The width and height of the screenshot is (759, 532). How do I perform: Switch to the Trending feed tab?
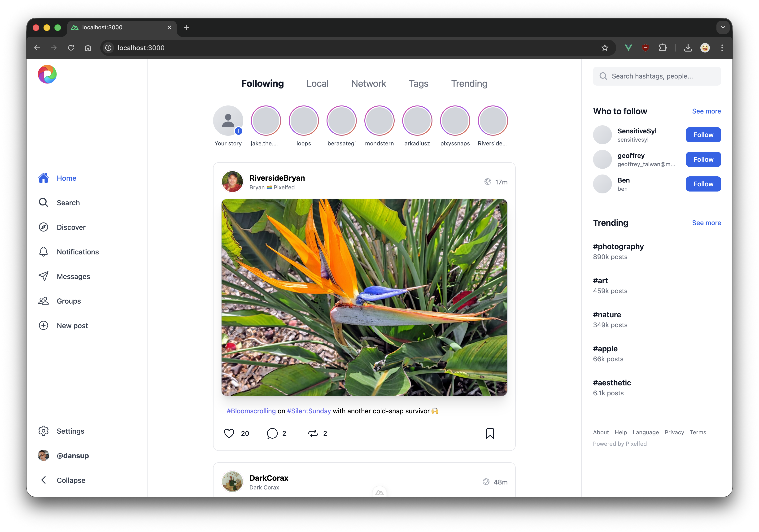469,84
